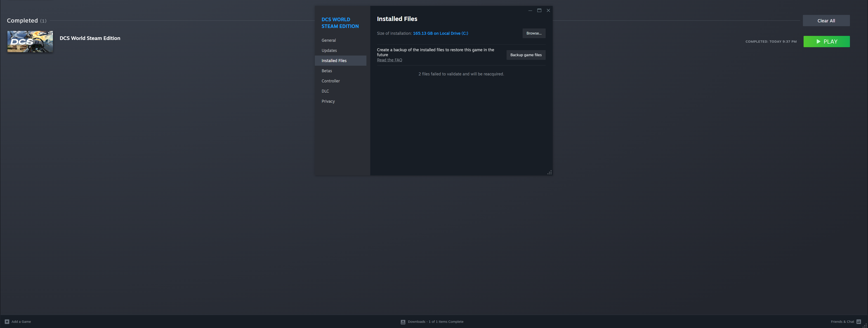Open the DLC tab
Viewport: 868px width, 328px height.
(340, 91)
